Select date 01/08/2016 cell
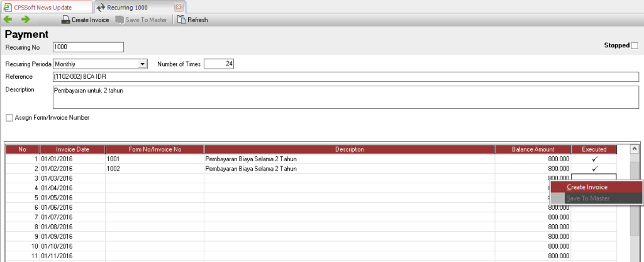This screenshot has width=644, height=262. pyautogui.click(x=73, y=227)
